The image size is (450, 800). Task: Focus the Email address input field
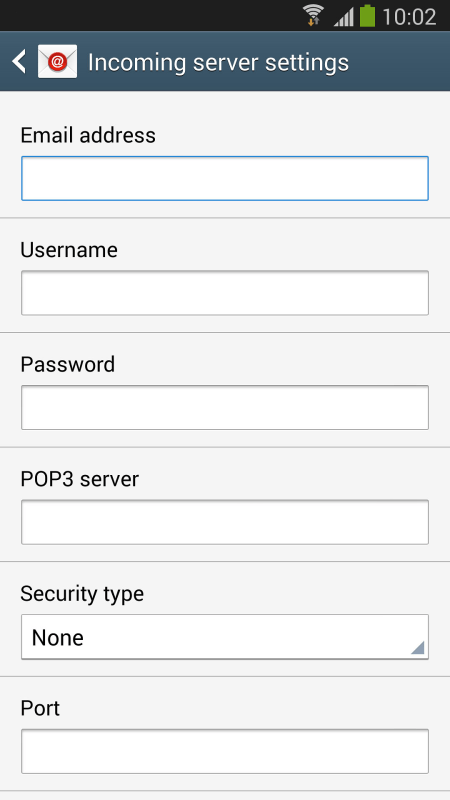(x=225, y=179)
